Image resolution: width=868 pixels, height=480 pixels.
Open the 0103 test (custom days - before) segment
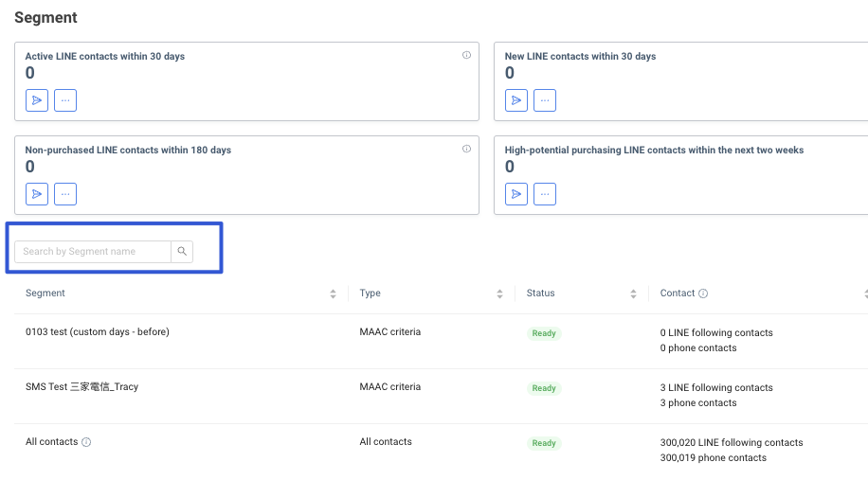tap(98, 332)
